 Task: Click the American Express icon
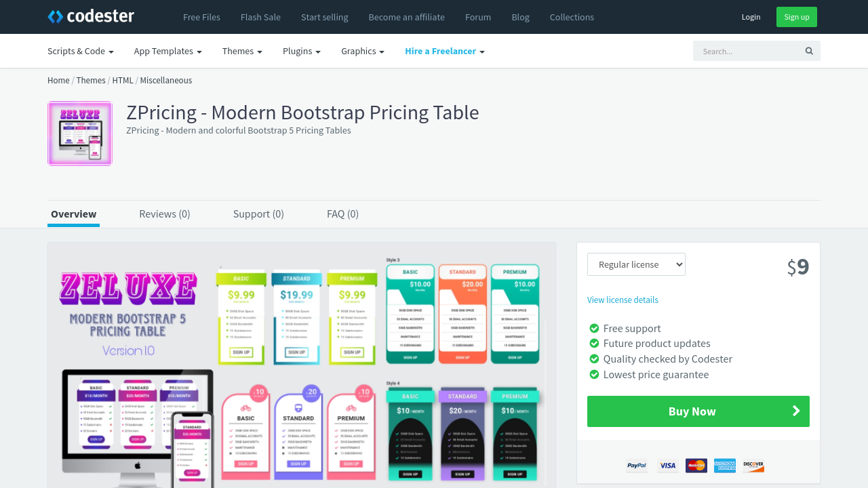coord(725,466)
